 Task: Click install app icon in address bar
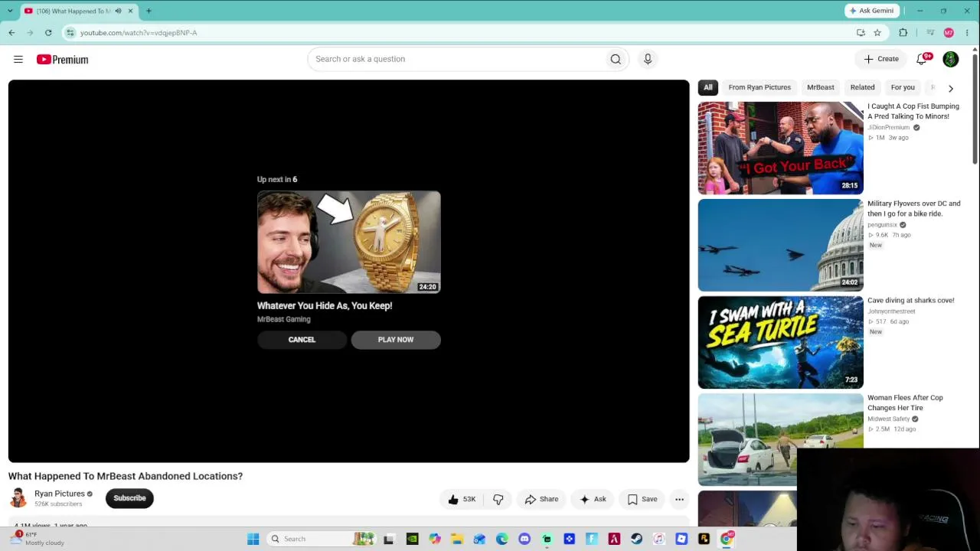(x=861, y=33)
